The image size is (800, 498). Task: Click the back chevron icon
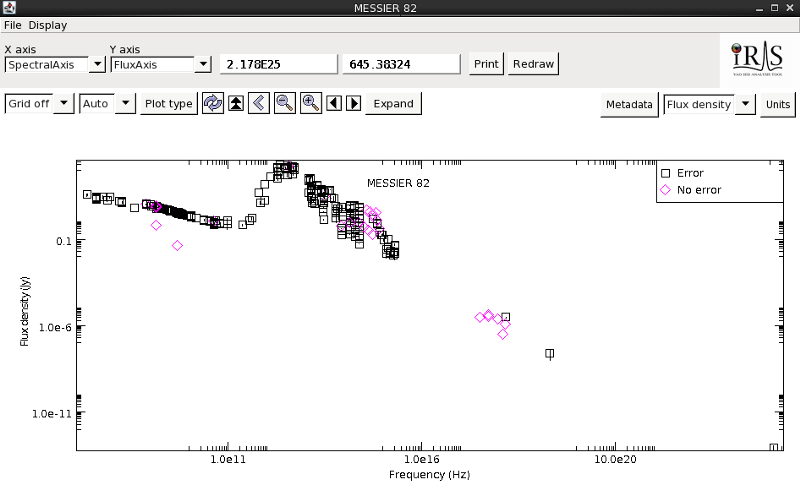(259, 103)
